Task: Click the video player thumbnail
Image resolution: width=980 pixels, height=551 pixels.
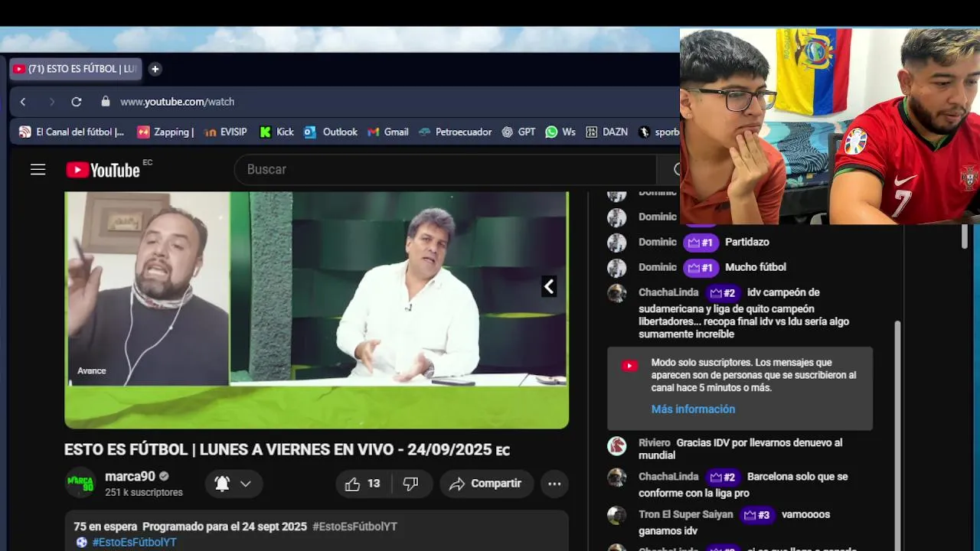Action: (x=316, y=310)
